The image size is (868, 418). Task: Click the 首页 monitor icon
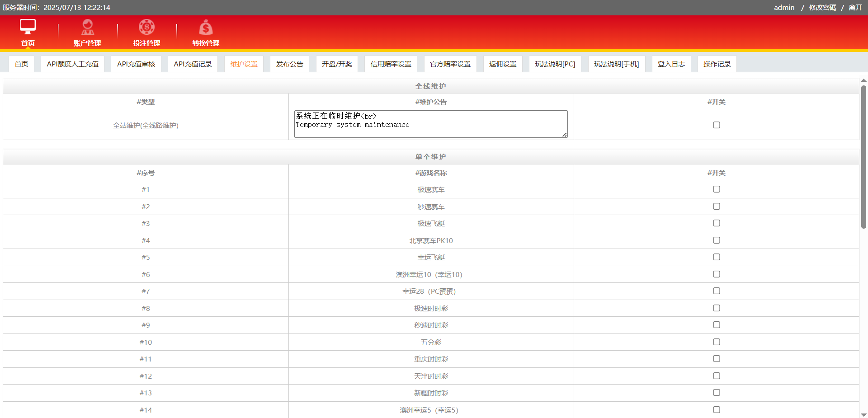28,27
